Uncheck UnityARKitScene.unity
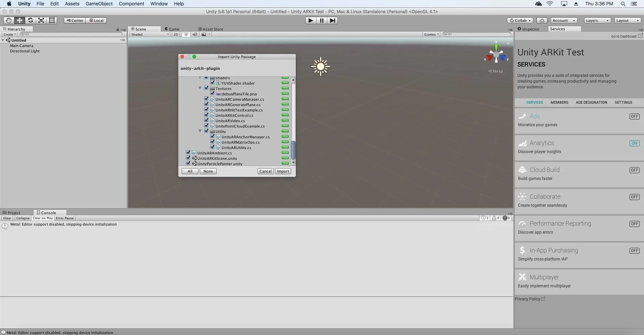Viewport: 644px width, 335px height. [x=188, y=158]
